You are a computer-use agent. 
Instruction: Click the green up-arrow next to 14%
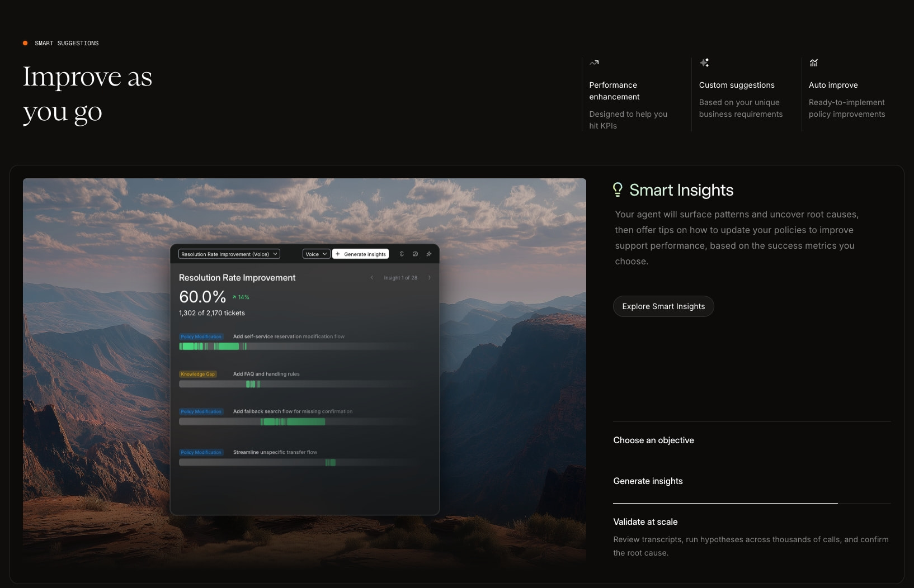pyautogui.click(x=234, y=297)
